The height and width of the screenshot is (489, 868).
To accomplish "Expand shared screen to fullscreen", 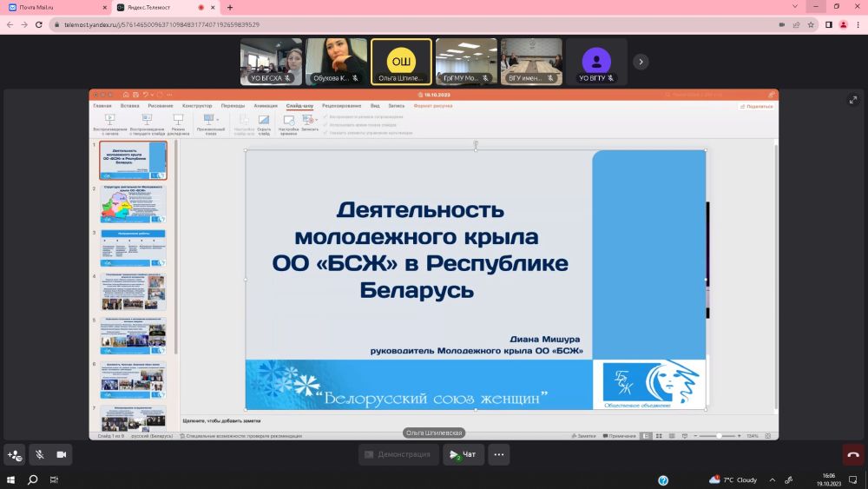I will click(853, 100).
